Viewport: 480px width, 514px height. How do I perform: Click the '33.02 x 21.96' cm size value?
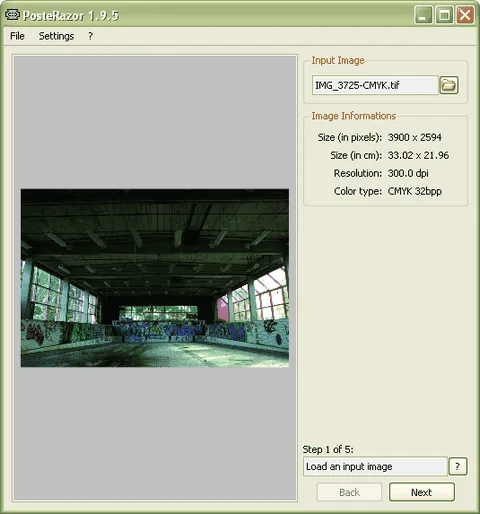[x=418, y=155]
